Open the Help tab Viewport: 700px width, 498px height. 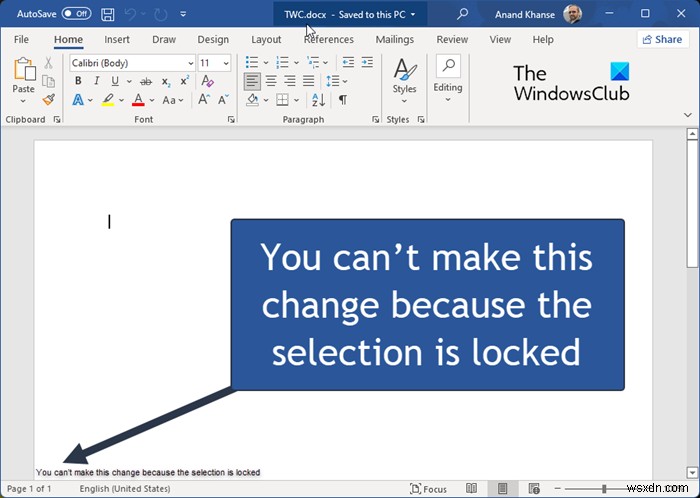coord(543,39)
